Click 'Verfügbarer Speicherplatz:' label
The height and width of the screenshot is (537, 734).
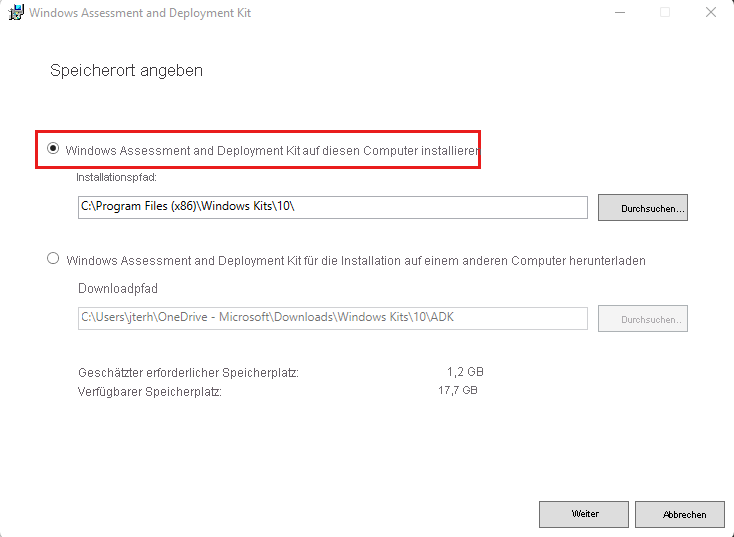[x=150, y=392]
